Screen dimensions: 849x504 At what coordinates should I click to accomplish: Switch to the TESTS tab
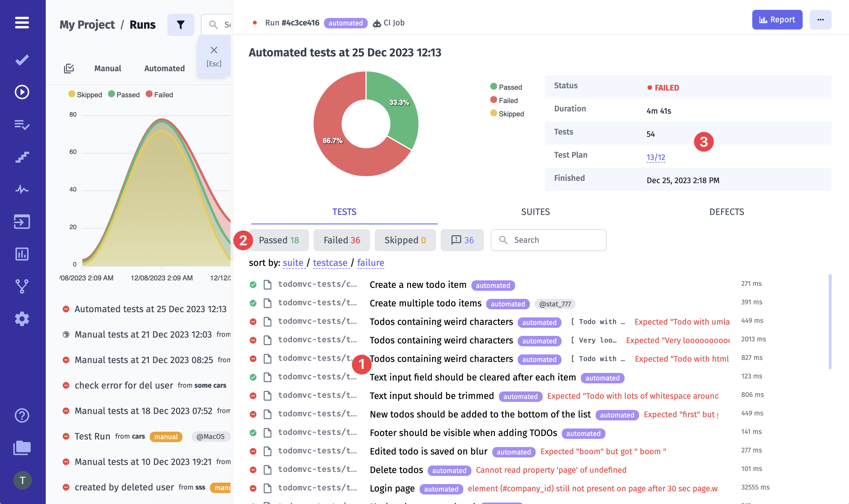coord(344,212)
